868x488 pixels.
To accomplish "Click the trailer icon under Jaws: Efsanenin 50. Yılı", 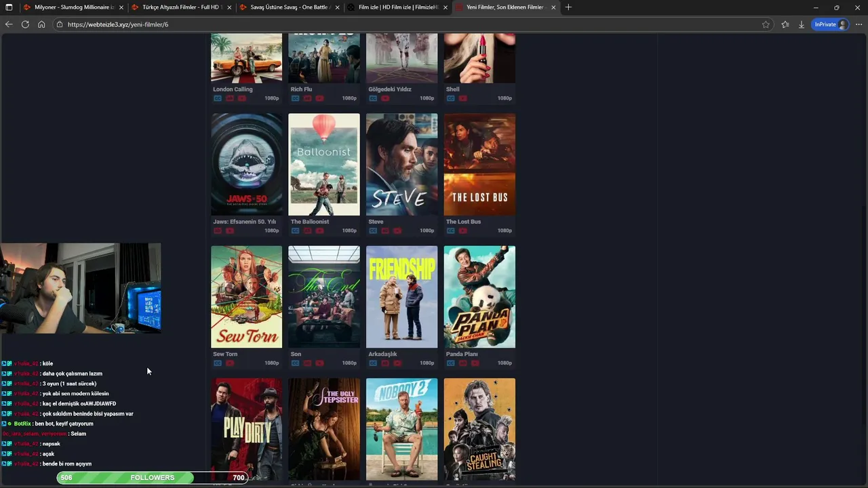I will pyautogui.click(x=230, y=230).
